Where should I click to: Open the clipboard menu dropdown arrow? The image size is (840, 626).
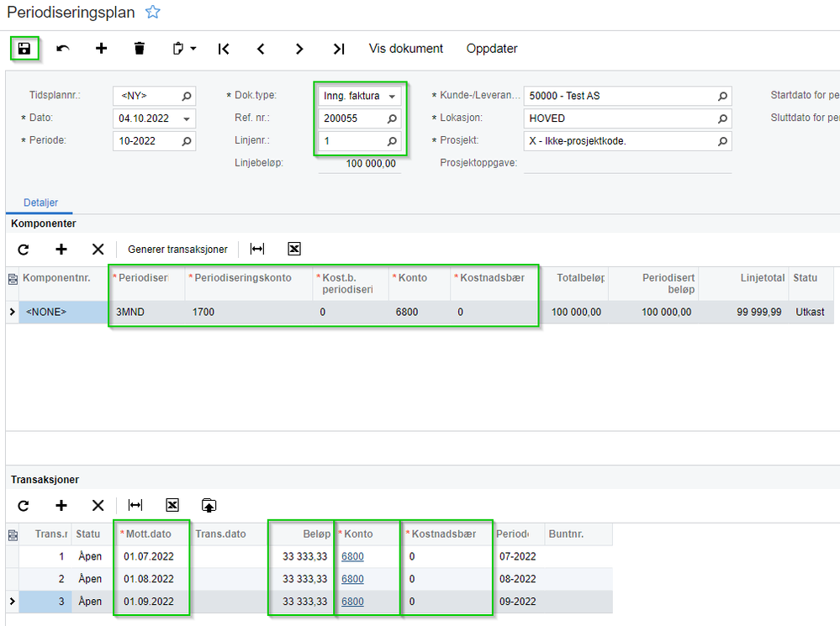193,49
